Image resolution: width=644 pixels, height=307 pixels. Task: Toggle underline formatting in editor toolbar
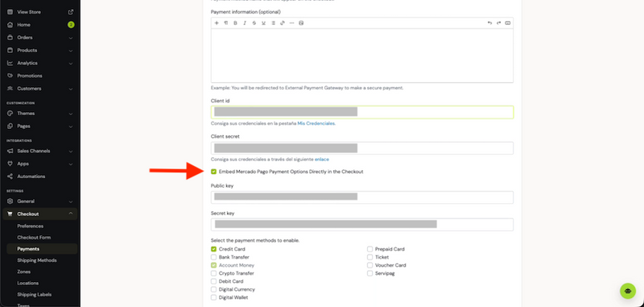[x=264, y=23]
